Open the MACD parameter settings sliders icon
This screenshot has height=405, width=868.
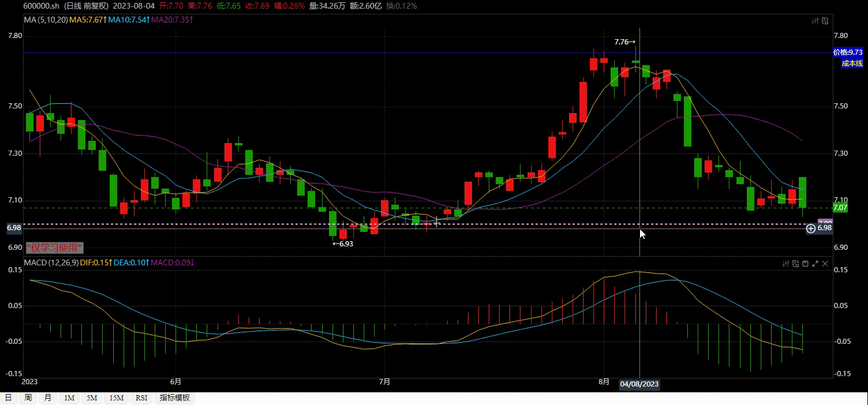pos(785,264)
